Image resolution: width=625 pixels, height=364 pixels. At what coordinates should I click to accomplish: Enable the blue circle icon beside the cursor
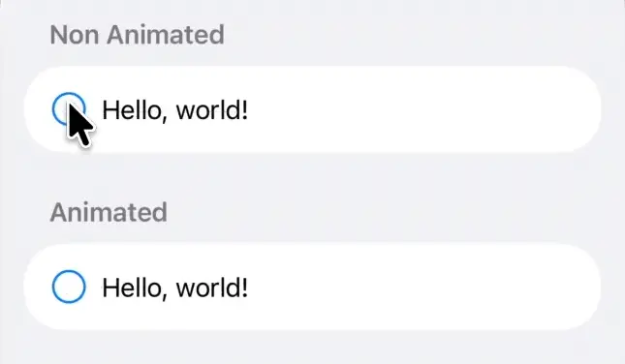coord(69,108)
